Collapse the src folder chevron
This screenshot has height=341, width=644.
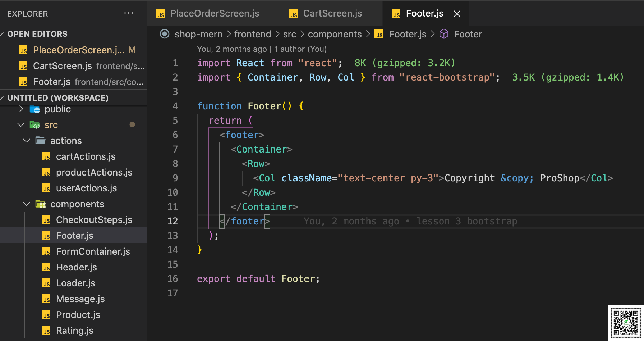pyautogui.click(x=21, y=125)
